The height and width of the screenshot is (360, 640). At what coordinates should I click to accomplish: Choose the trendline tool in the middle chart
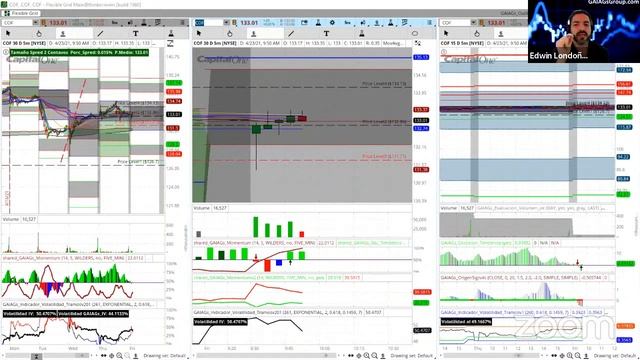291,33
